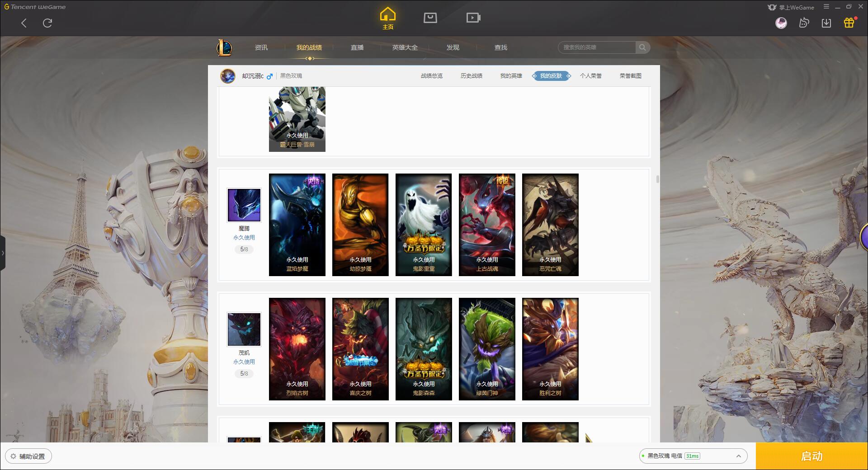Open the server dropdown 黑色玫瑰 电信

tap(693, 456)
